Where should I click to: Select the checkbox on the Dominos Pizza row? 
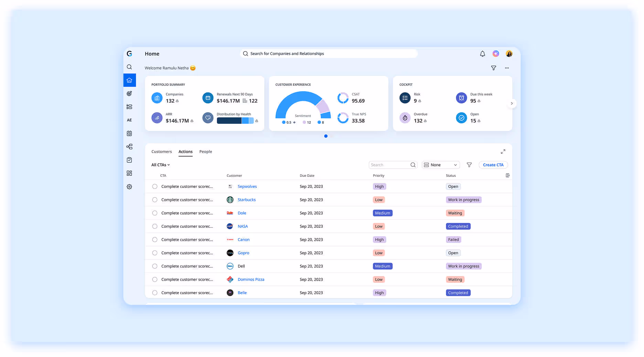coord(155,279)
